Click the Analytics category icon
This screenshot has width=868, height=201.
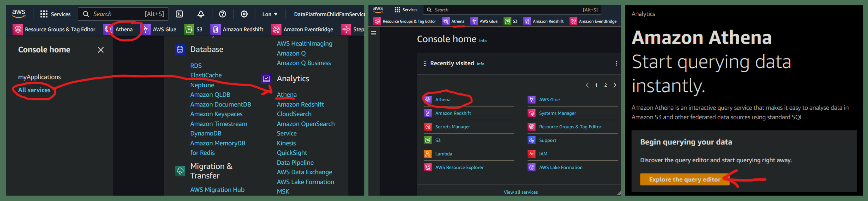[x=267, y=79]
